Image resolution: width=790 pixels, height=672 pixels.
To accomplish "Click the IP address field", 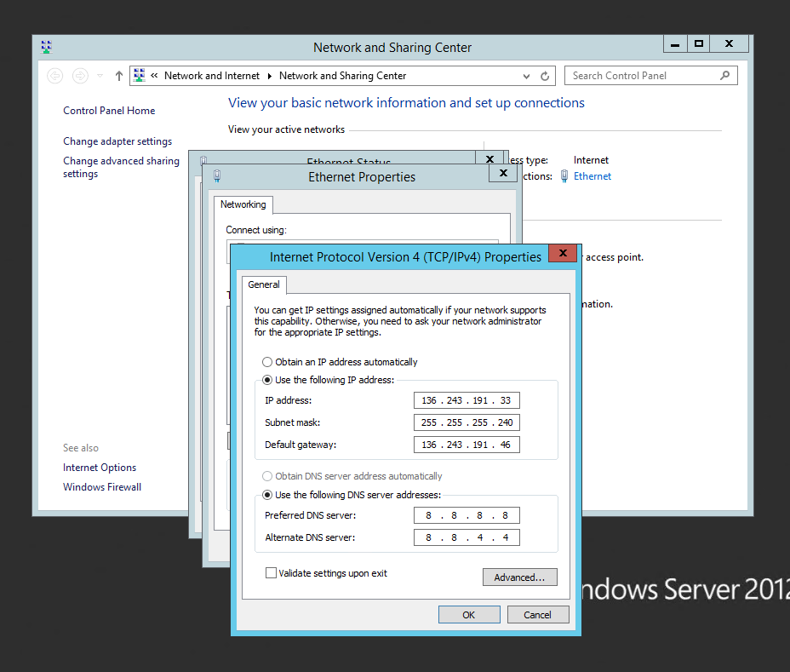I will 467,400.
